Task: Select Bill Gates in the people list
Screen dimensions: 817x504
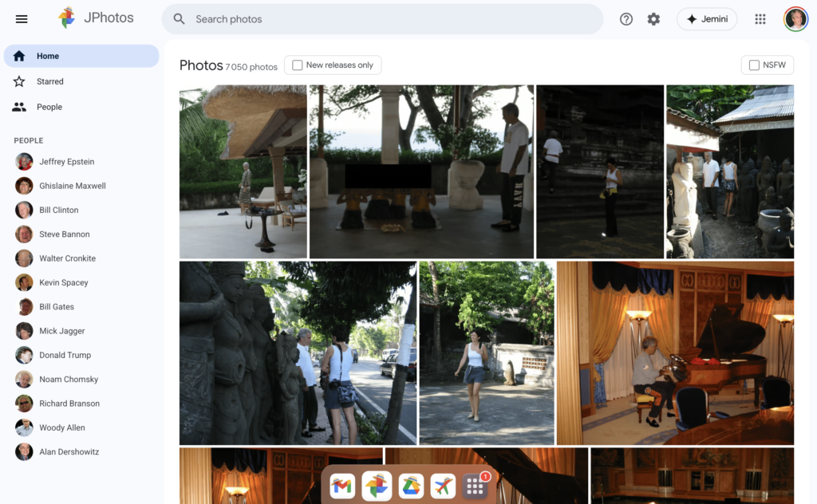Action: coord(57,307)
